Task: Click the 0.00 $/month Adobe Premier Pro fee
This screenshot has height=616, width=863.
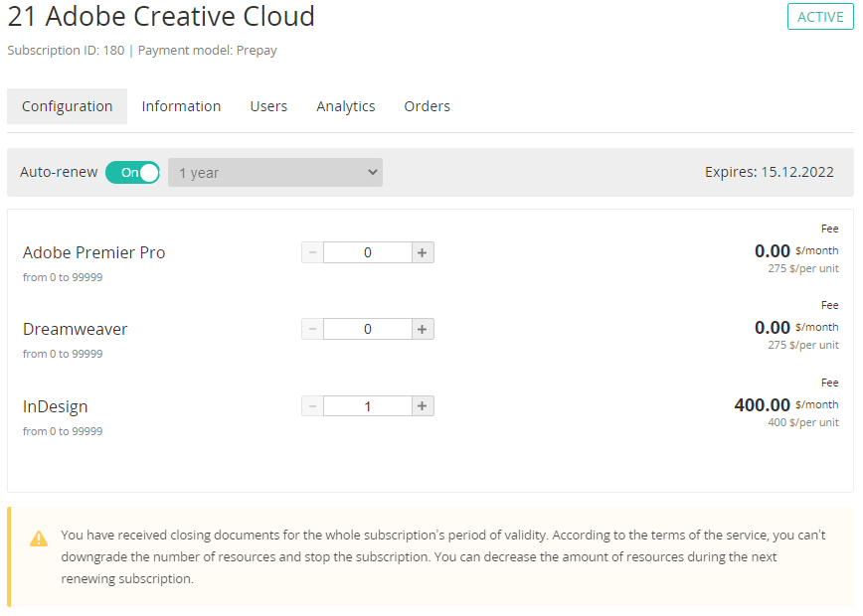Action: [x=796, y=251]
